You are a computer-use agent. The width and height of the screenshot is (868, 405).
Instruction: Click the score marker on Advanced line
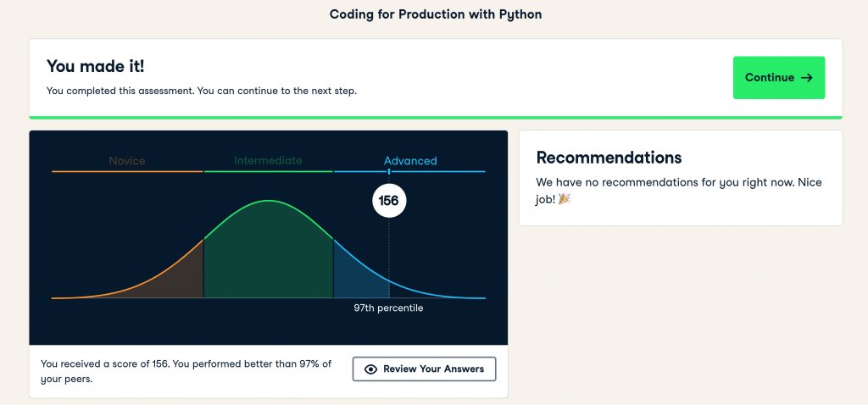(x=389, y=172)
